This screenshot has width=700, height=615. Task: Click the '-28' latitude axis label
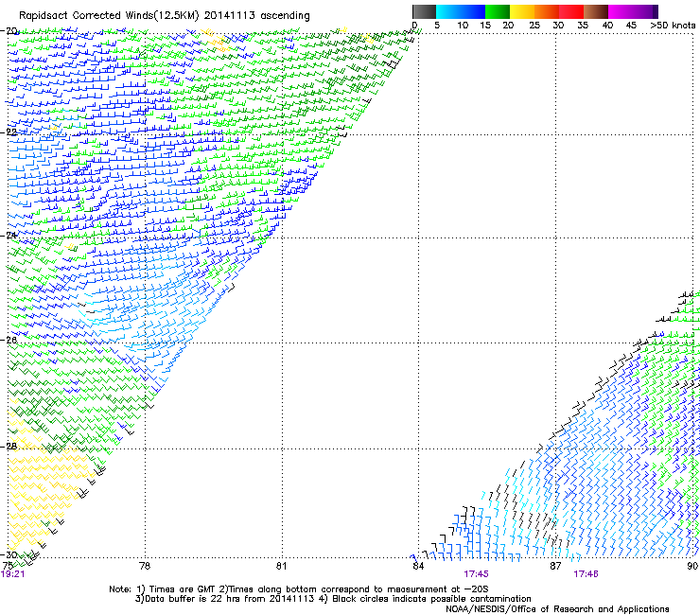coord(9,447)
